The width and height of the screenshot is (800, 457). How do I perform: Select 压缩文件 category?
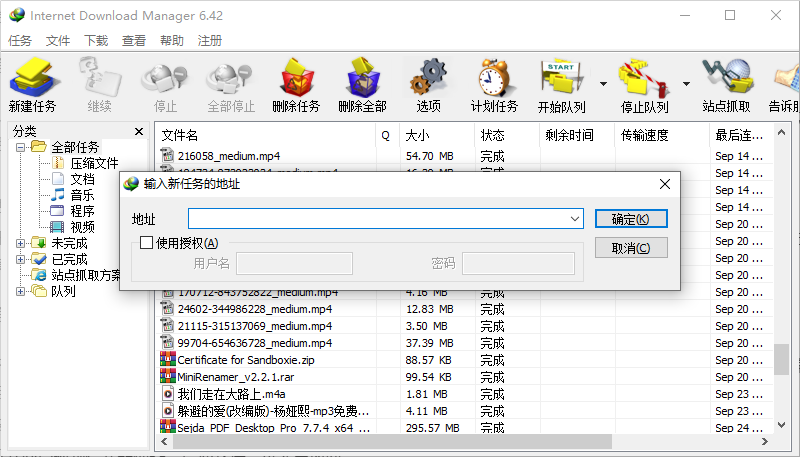point(94,163)
